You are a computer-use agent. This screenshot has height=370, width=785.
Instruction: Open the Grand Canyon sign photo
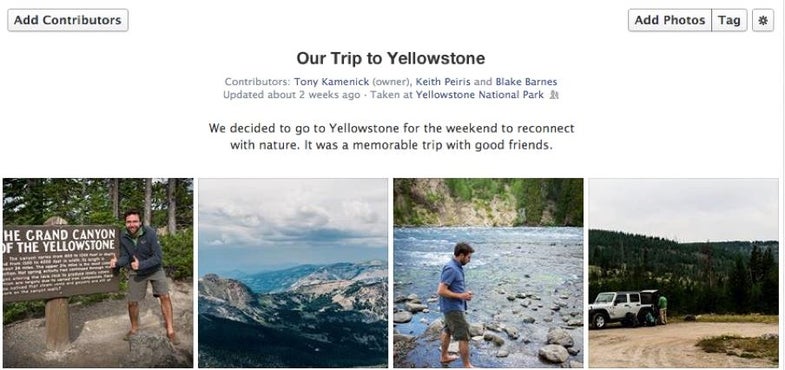click(x=98, y=273)
